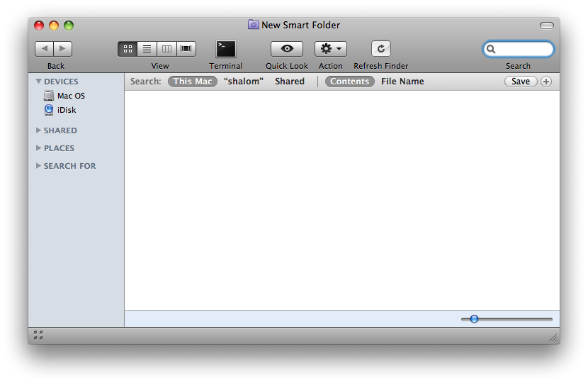Click Save to save the smart folder

click(521, 82)
